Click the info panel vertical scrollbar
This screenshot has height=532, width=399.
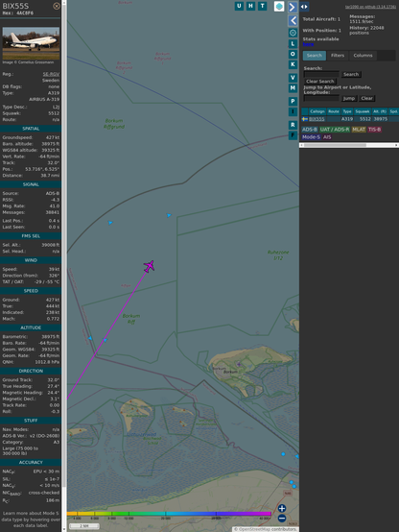point(64,265)
